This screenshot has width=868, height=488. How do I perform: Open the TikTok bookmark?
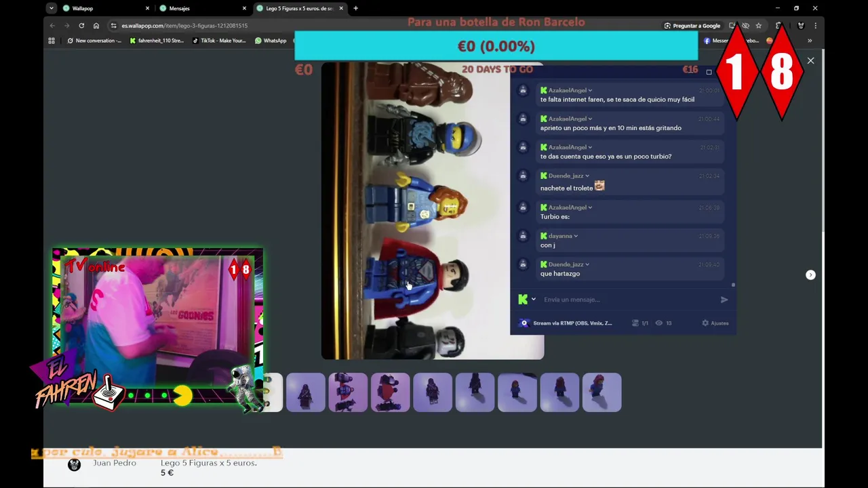[x=218, y=41]
